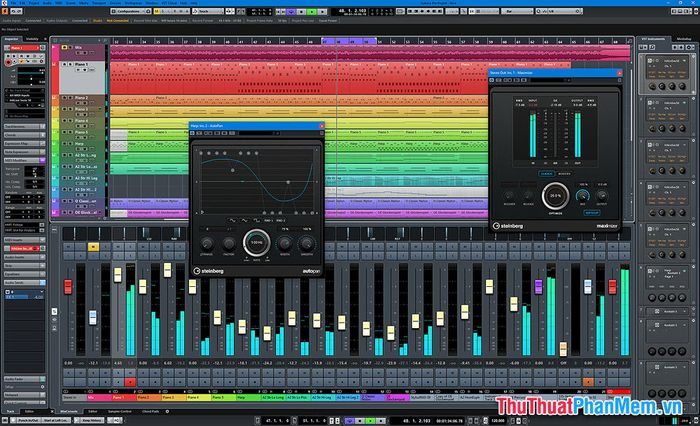Select the first waveform shape in AutoPan
Image resolution: width=700 pixels, height=426 pixels.
pyautogui.click(x=233, y=221)
